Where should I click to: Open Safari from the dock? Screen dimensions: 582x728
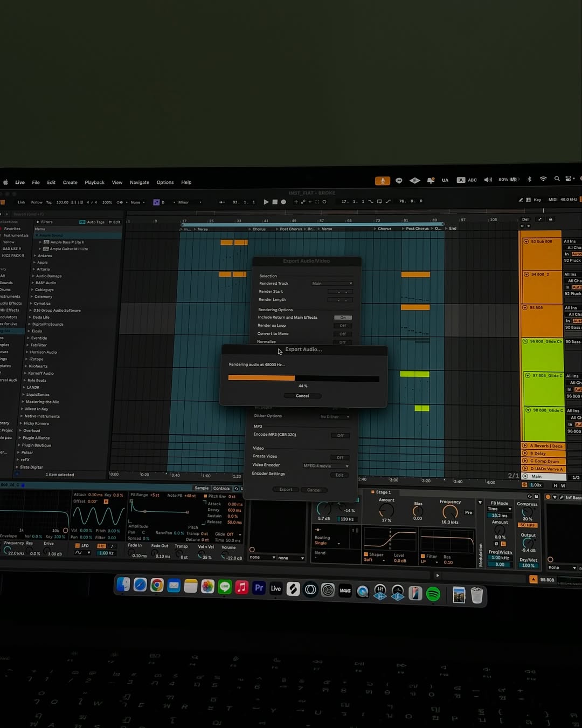click(x=140, y=585)
